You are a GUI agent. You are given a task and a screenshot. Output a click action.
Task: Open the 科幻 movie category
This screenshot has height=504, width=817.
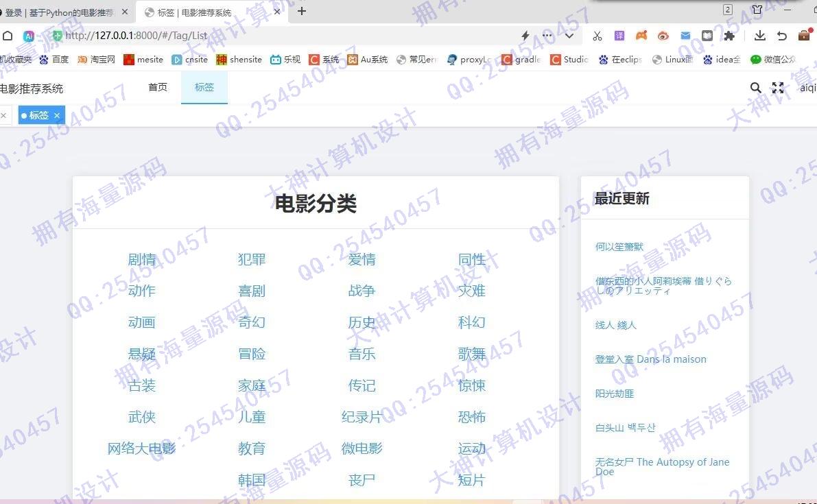(x=471, y=322)
